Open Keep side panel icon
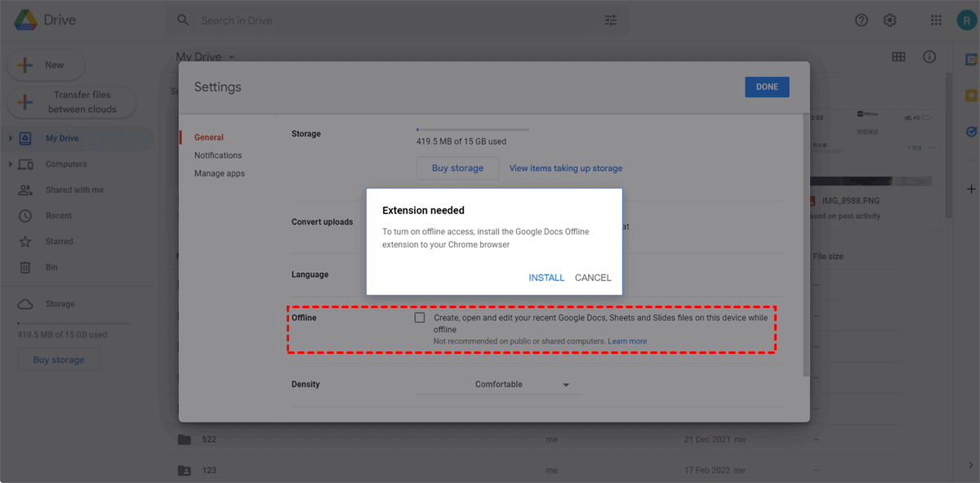 tap(971, 95)
